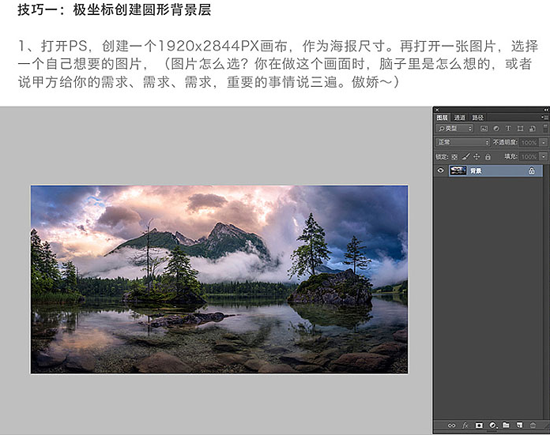Screen dimensions: 550x435
Task: Switch to the 路径 tab
Action: (x=477, y=117)
